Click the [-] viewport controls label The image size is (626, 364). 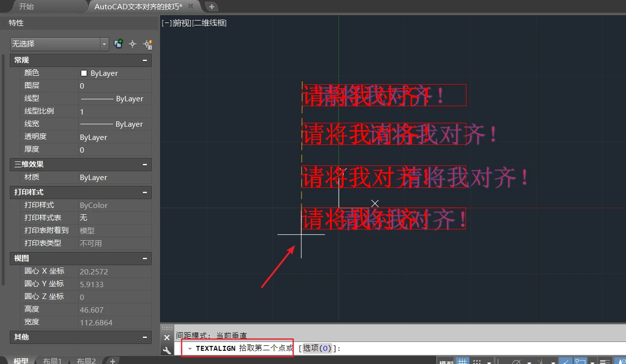pos(167,23)
